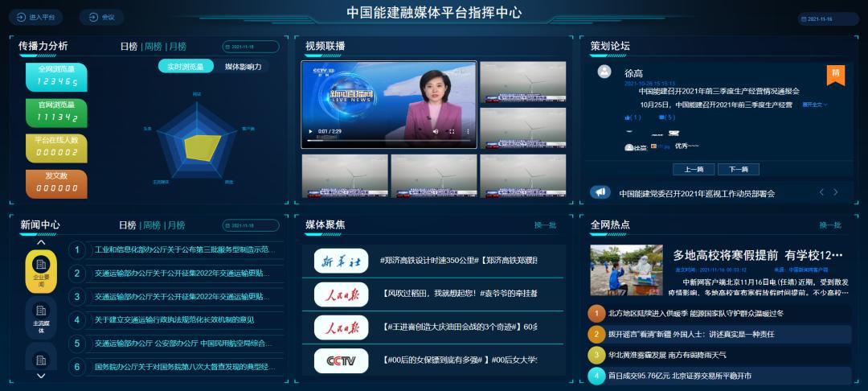Viewport: 868px width, 391px height.
Task: Open news item 4 关于建立交通运输行政执法规范化长效机制的意见
Action: 174,320
